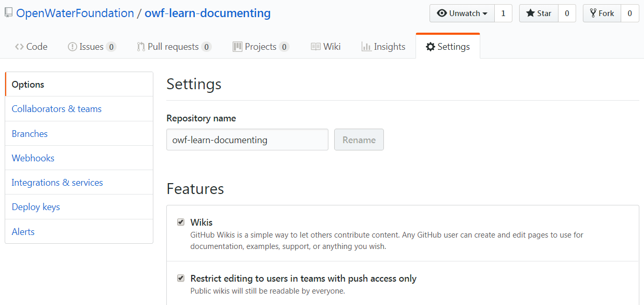Click the Pull requests merge icon
Image resolution: width=644 pixels, height=305 pixels.
tap(141, 47)
